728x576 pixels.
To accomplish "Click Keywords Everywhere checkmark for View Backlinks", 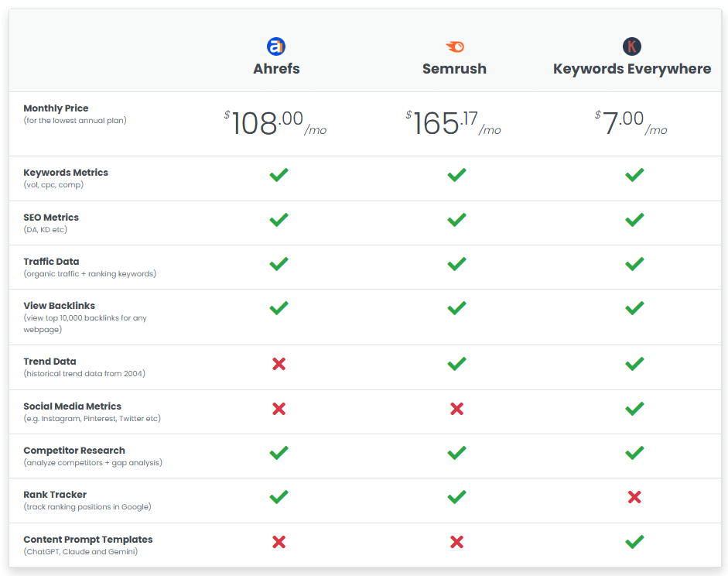I will tap(634, 308).
